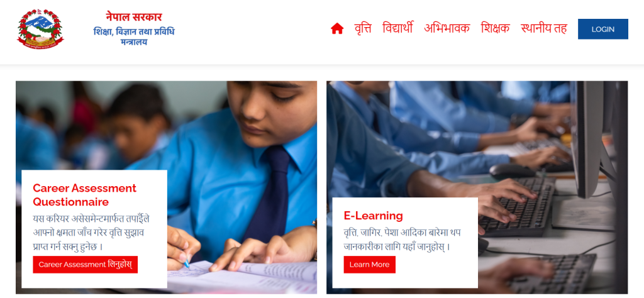This screenshot has height=298, width=644.
Task: Open the अभिभावक navigation link
Action: (447, 28)
